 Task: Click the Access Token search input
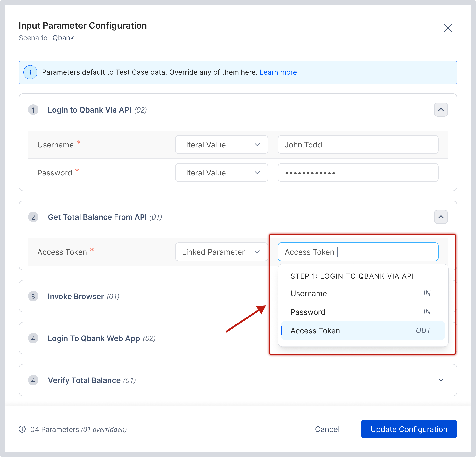(358, 252)
